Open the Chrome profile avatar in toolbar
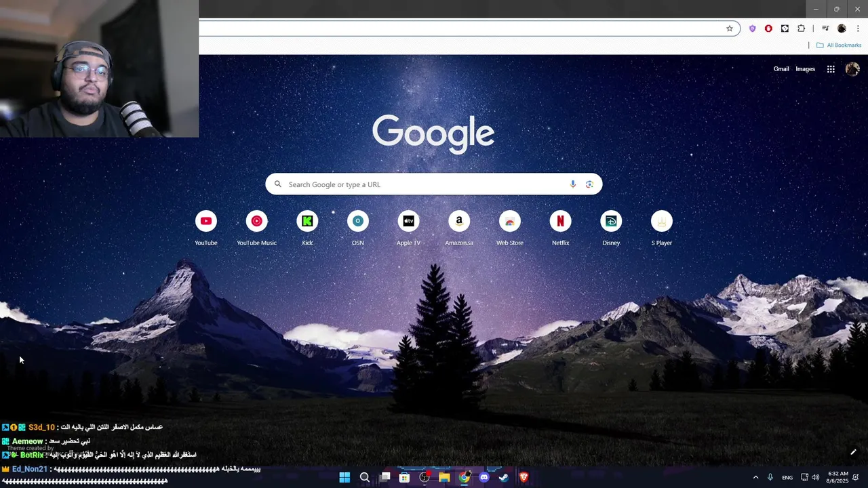Viewport: 868px width, 488px height. click(842, 28)
